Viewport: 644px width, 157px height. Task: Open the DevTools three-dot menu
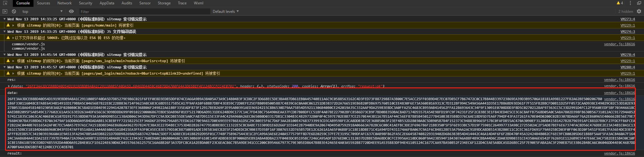(x=630, y=3)
